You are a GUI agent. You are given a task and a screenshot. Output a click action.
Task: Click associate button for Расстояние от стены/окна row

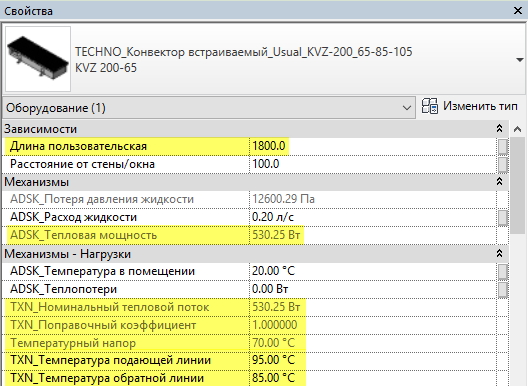pyautogui.click(x=502, y=164)
